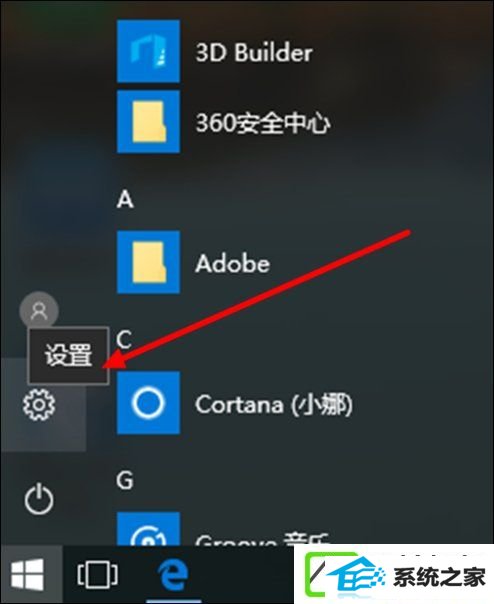Click the letter G section header
The height and width of the screenshot is (604, 494).
tap(125, 480)
